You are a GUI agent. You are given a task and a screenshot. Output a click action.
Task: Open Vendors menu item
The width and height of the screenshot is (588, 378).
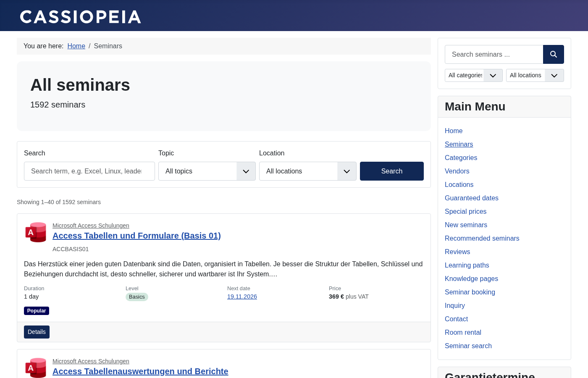tap(457, 171)
